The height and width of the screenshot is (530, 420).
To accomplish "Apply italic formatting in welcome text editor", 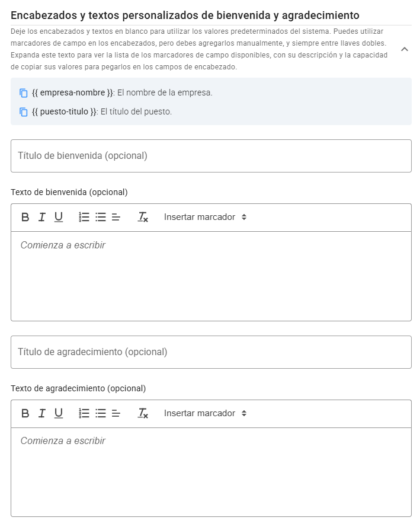I will click(x=41, y=217).
